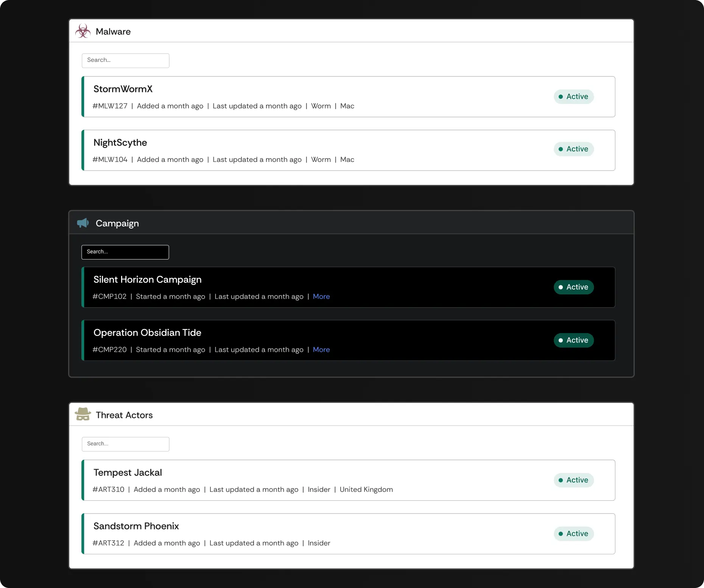This screenshot has height=588, width=704.
Task: Click the Campaign search box
Action: [125, 252]
